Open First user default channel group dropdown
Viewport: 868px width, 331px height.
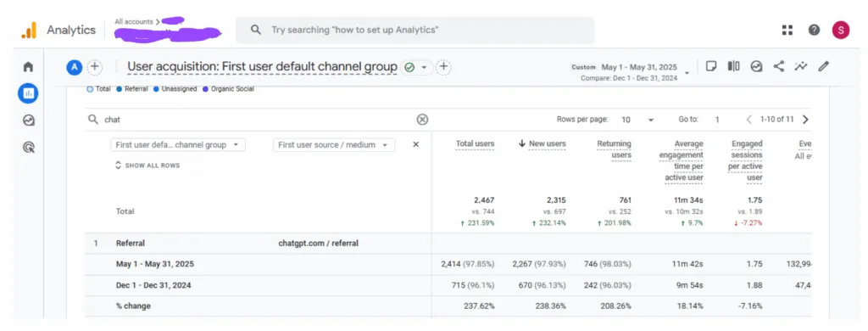tap(178, 145)
